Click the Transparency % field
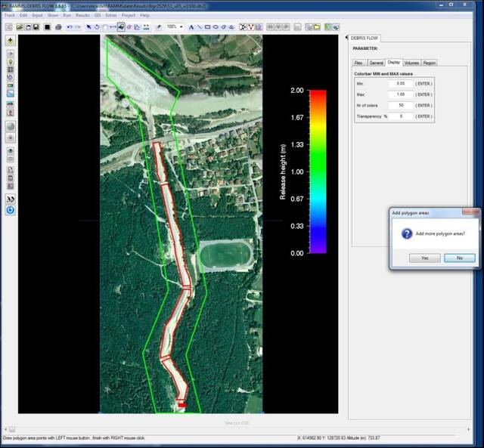 click(x=401, y=116)
